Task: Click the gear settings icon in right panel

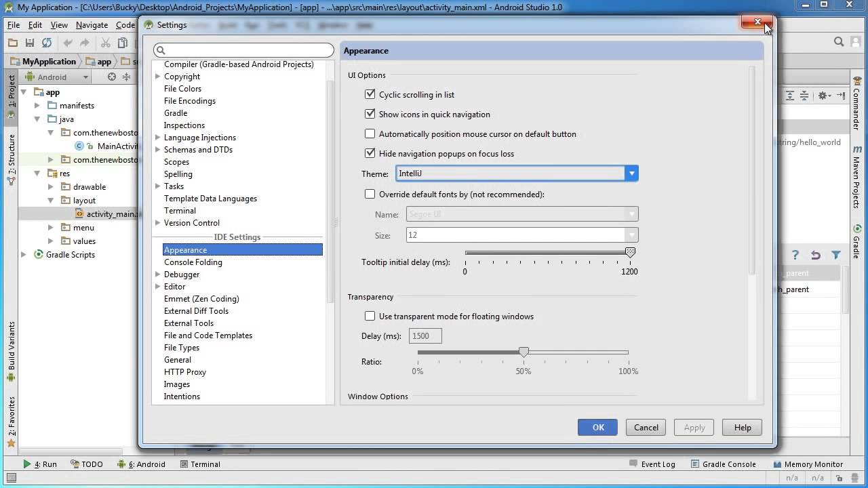Action: click(x=823, y=96)
